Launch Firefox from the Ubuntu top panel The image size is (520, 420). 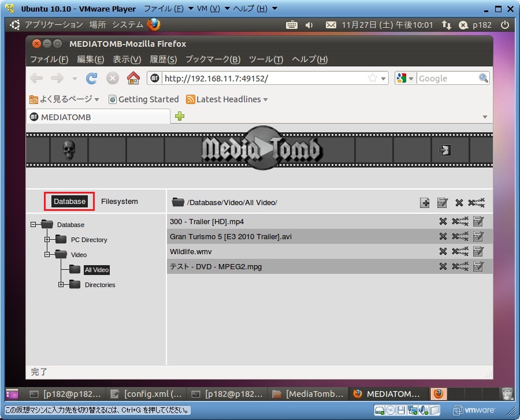(x=154, y=24)
